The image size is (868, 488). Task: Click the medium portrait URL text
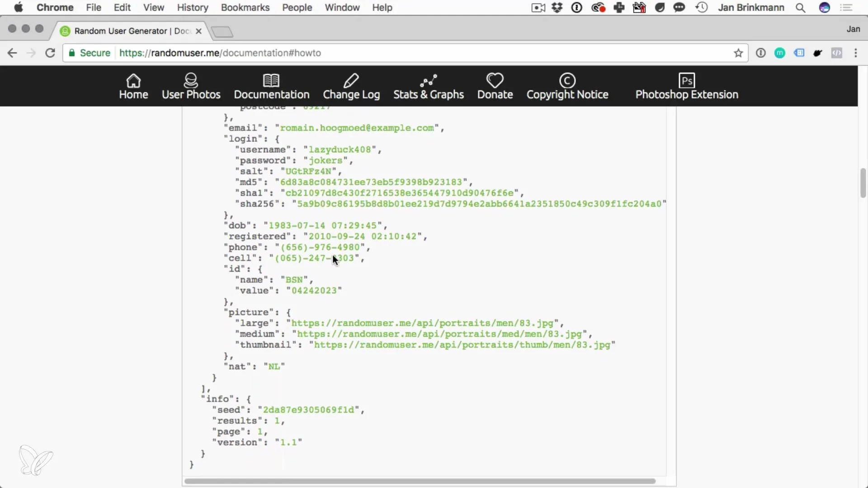[x=439, y=334]
